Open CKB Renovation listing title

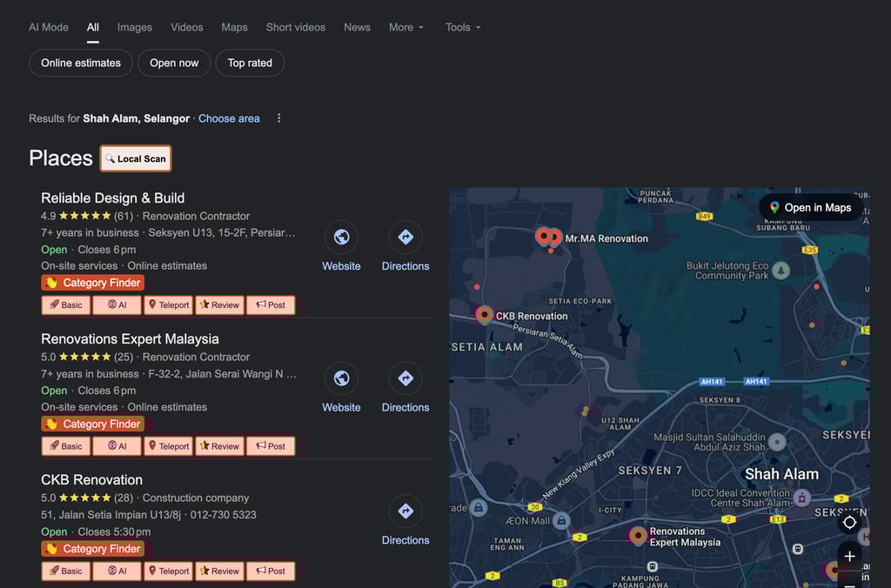click(91, 479)
